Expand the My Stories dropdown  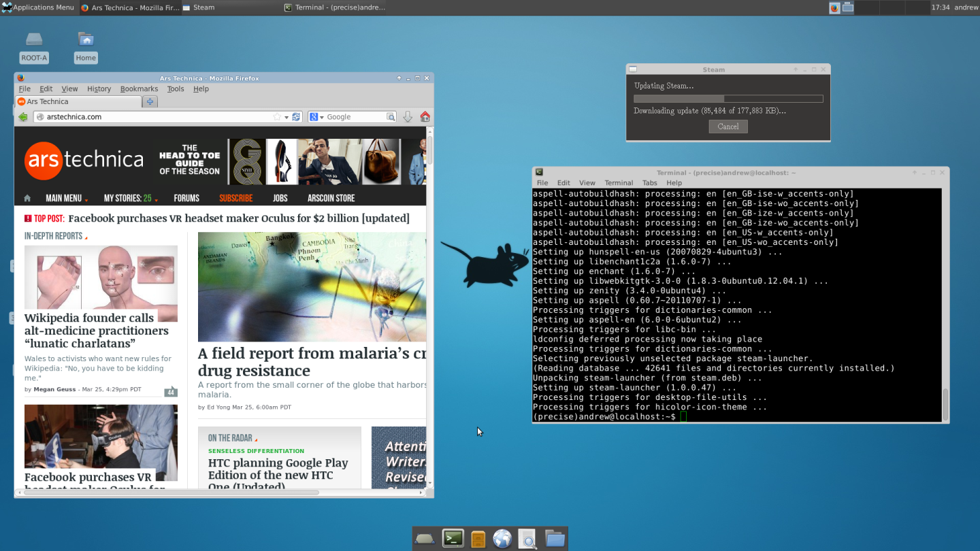click(x=131, y=199)
